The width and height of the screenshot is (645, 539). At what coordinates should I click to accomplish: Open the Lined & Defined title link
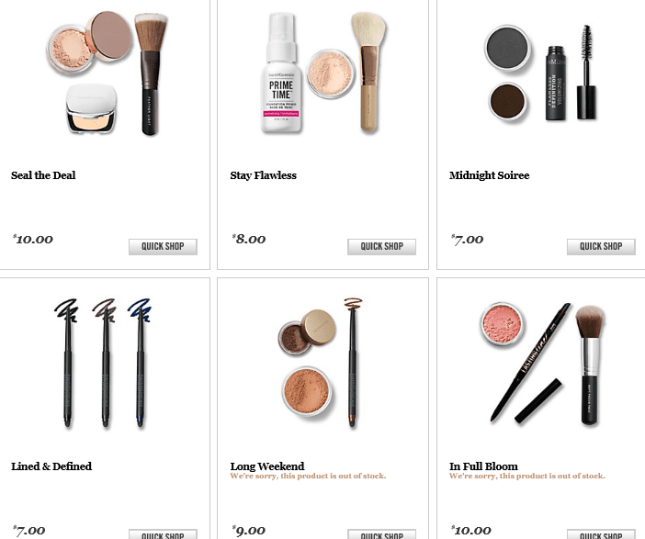click(51, 466)
